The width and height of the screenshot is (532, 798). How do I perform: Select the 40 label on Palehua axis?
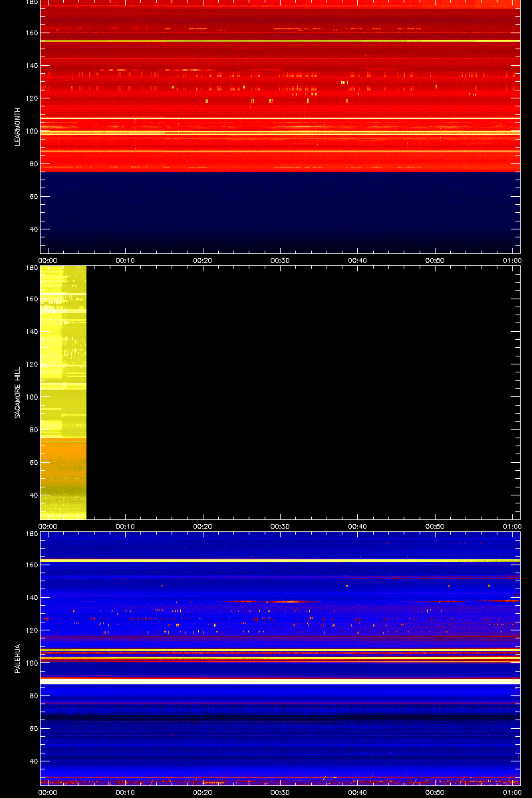(x=33, y=761)
